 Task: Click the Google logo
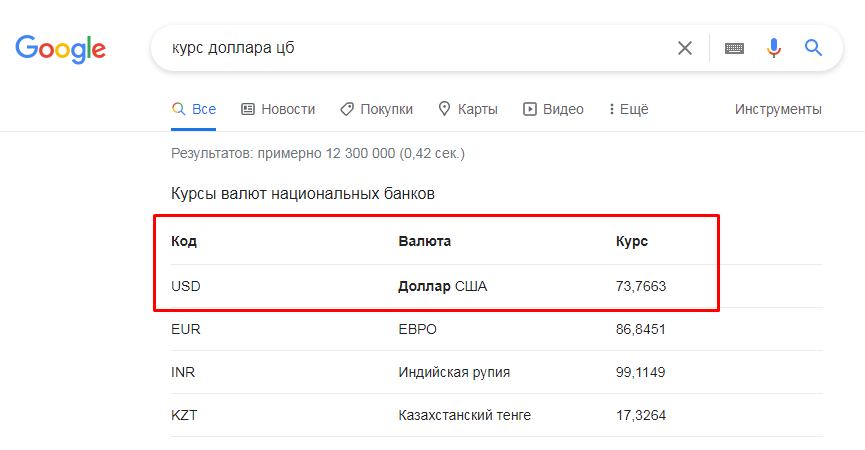(61, 48)
